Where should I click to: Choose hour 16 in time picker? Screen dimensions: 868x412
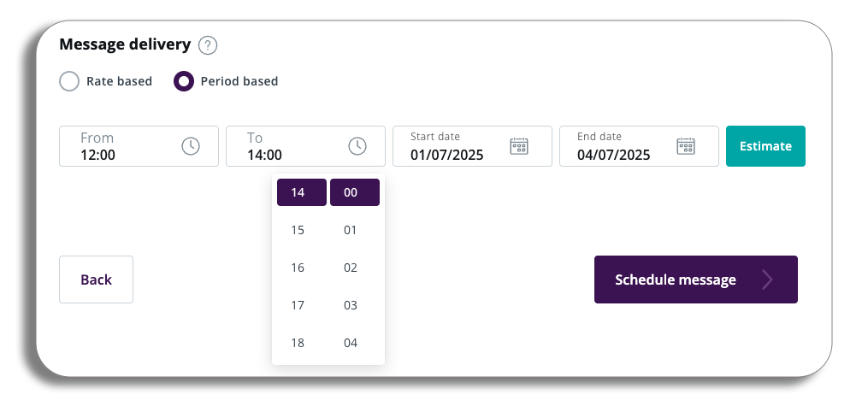click(298, 268)
